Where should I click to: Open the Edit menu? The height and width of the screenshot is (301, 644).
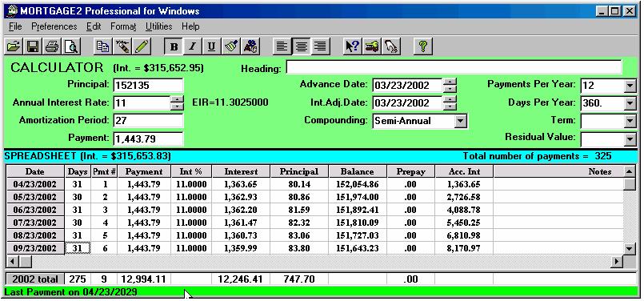pyautogui.click(x=94, y=26)
